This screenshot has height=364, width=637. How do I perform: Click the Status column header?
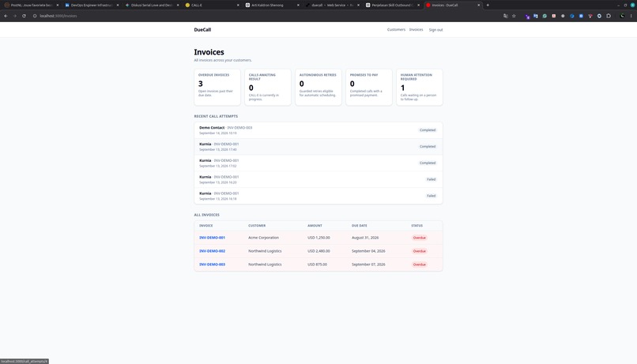pyautogui.click(x=416, y=226)
